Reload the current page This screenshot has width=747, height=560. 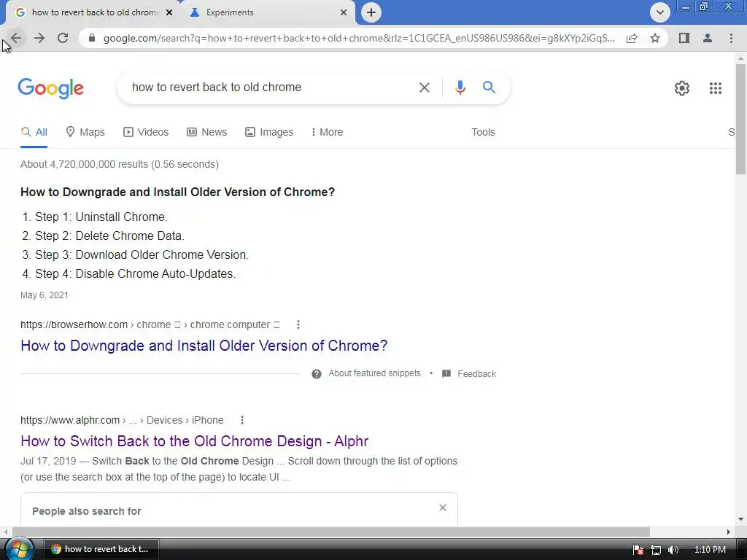tap(63, 38)
